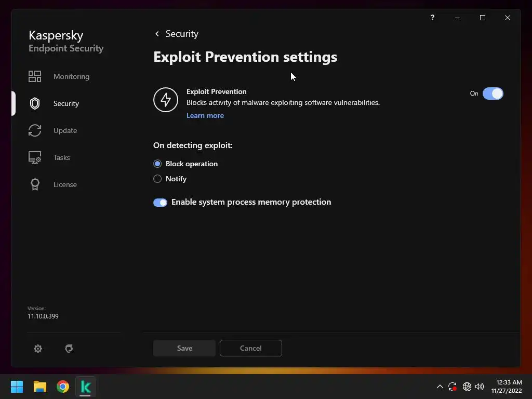Click the Cancel button

pyautogui.click(x=251, y=348)
